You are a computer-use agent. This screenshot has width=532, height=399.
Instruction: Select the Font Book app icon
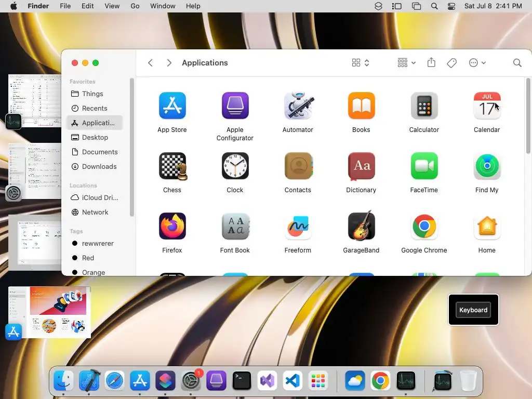235,227
